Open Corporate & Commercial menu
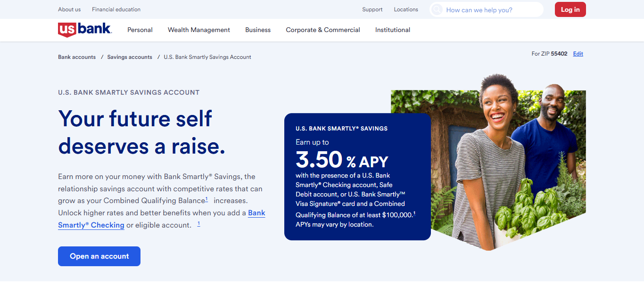 pos(323,30)
